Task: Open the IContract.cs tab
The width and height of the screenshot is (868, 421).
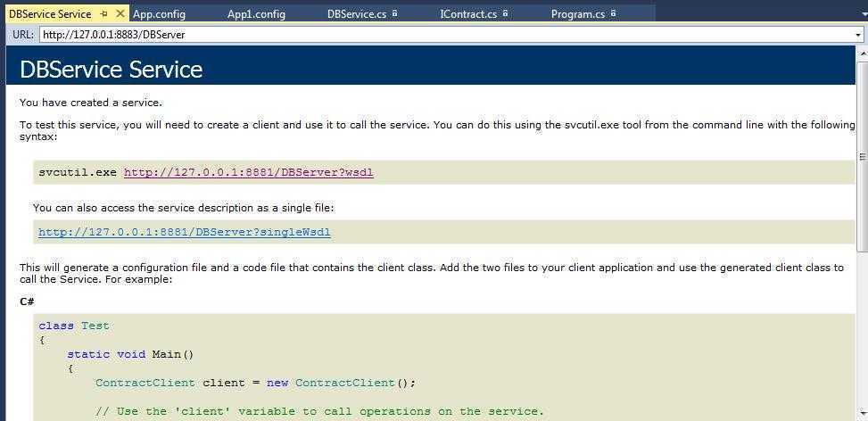Action: (468, 14)
